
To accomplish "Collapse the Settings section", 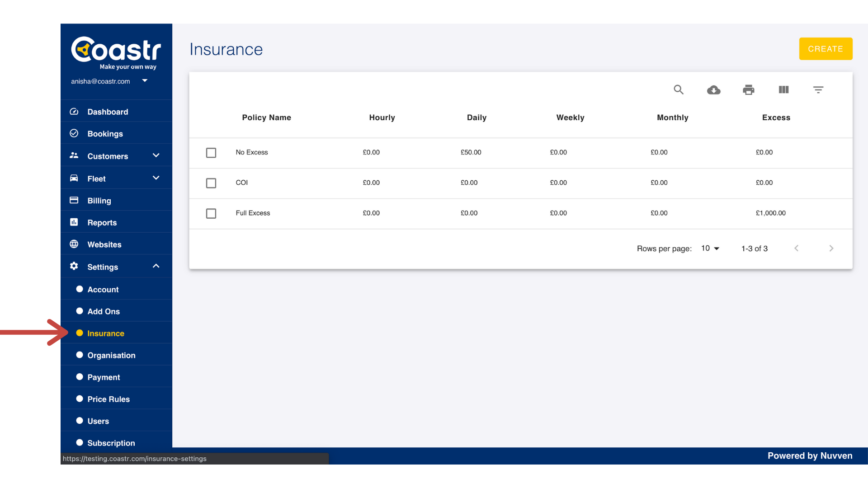I will (156, 266).
